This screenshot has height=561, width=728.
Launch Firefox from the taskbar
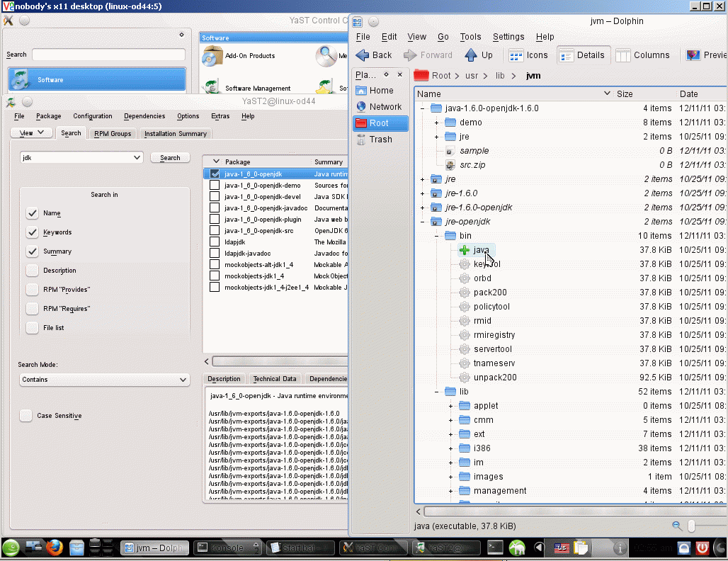point(55,548)
